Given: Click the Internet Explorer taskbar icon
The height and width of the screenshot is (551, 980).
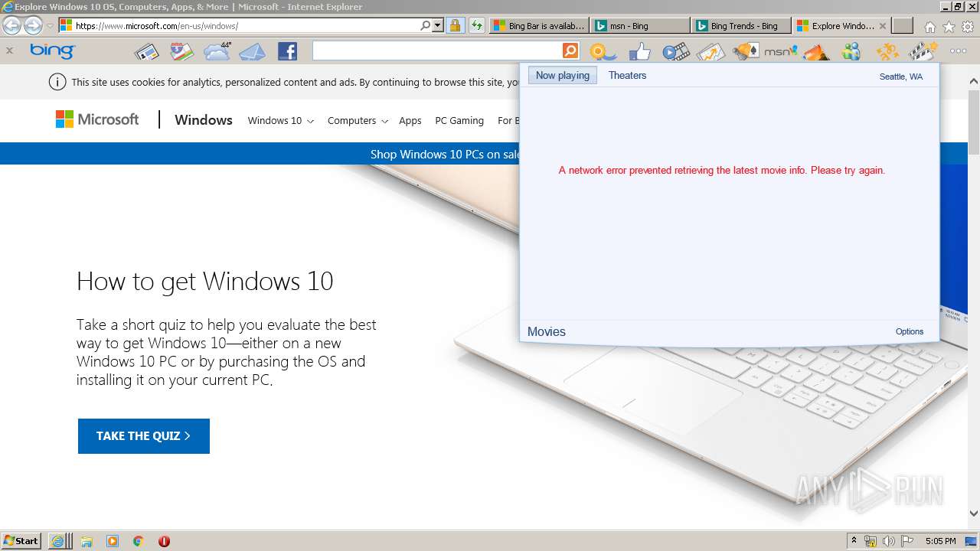Looking at the screenshot, I should (59, 540).
